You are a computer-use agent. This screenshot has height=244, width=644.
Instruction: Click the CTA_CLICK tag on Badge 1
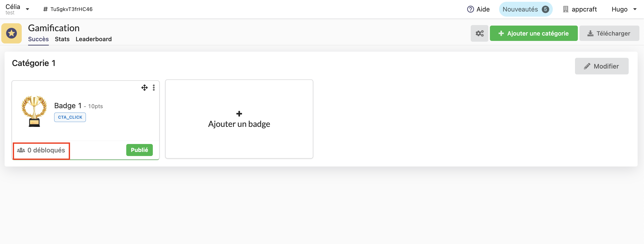[70, 117]
